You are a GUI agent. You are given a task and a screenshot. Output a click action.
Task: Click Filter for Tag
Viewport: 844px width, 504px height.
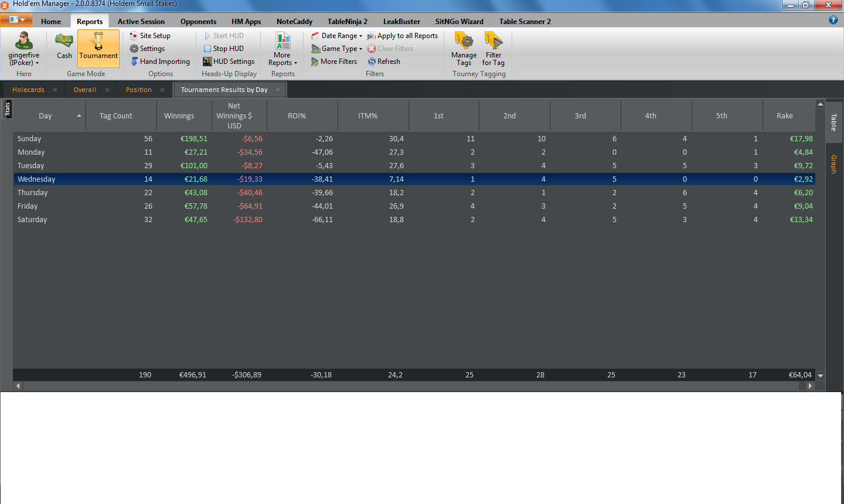tap(494, 49)
